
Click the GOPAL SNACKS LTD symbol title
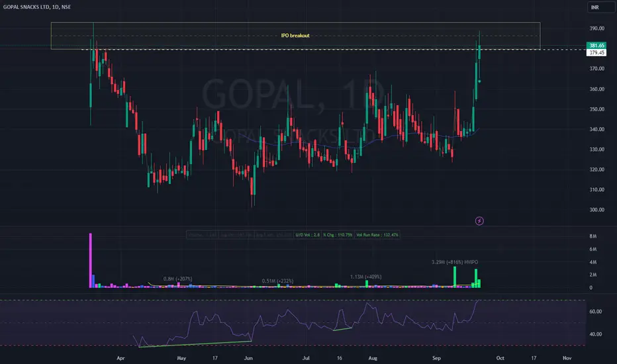37,7
